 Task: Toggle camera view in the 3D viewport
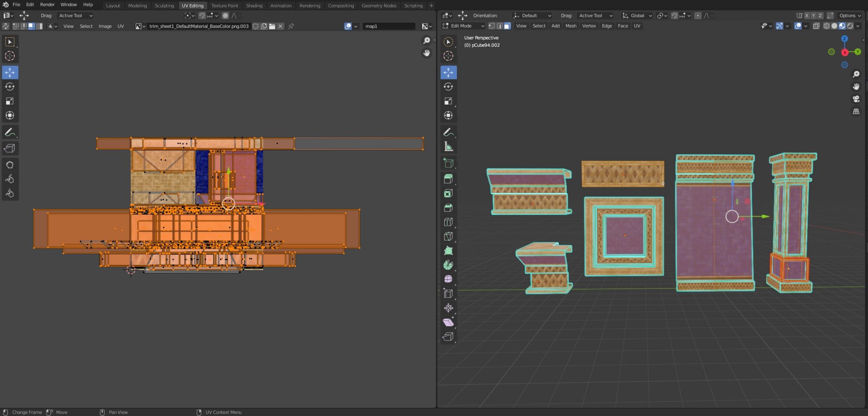856,99
